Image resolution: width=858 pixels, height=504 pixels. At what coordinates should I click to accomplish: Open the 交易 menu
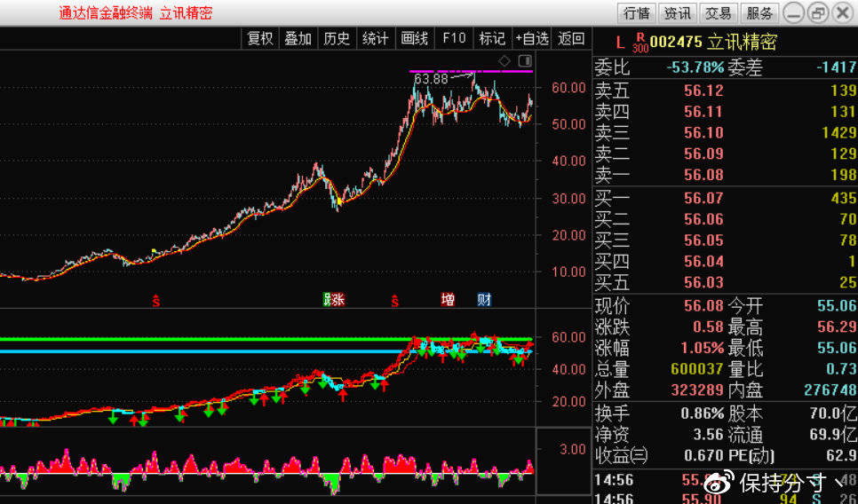(718, 13)
